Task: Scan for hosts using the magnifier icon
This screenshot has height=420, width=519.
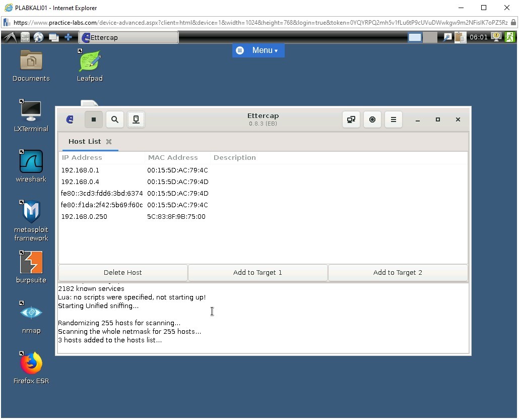Action: (114, 119)
